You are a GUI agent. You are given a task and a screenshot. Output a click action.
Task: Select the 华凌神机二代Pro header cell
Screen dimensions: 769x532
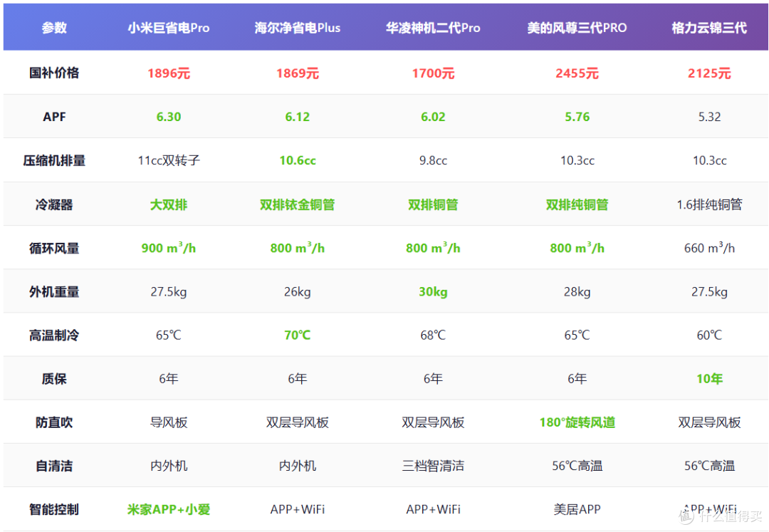click(x=433, y=28)
